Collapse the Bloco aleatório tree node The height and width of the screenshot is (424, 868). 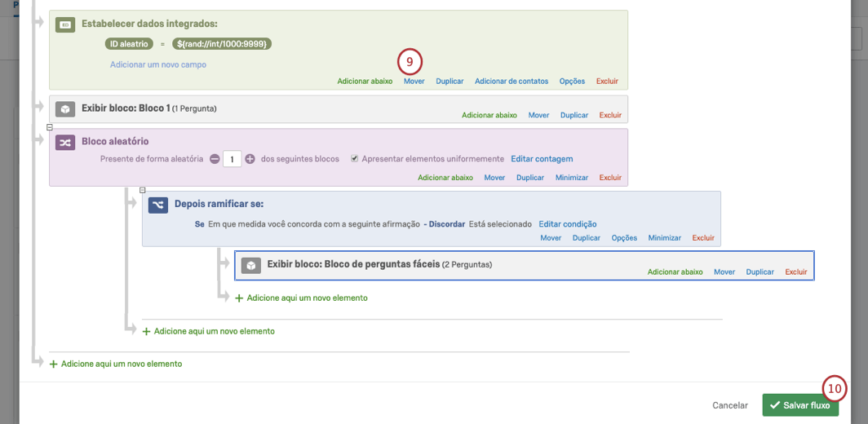pyautogui.click(x=50, y=126)
